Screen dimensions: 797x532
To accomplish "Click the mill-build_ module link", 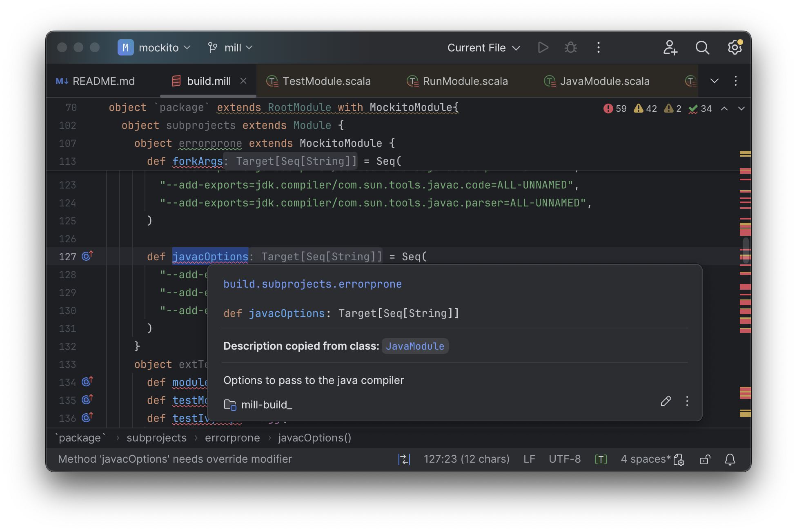I will [x=267, y=404].
